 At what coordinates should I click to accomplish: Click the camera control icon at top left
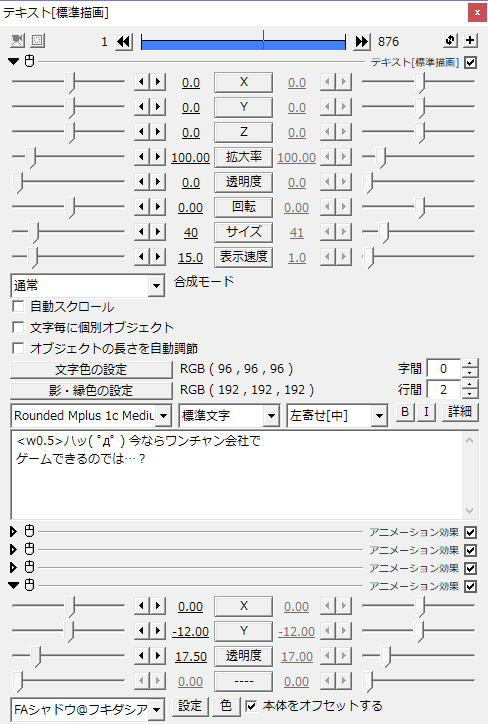17,41
